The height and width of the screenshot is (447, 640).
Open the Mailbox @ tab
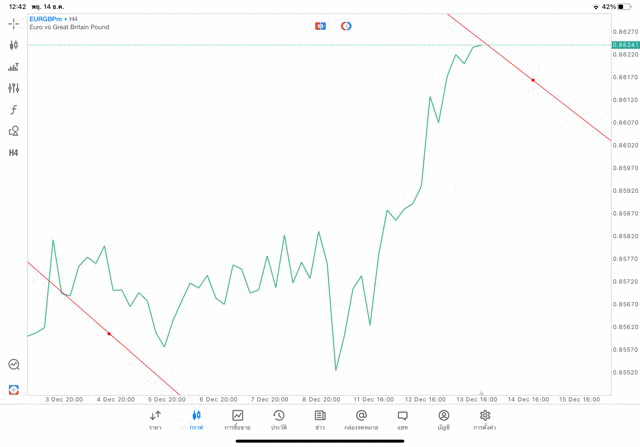[361, 419]
